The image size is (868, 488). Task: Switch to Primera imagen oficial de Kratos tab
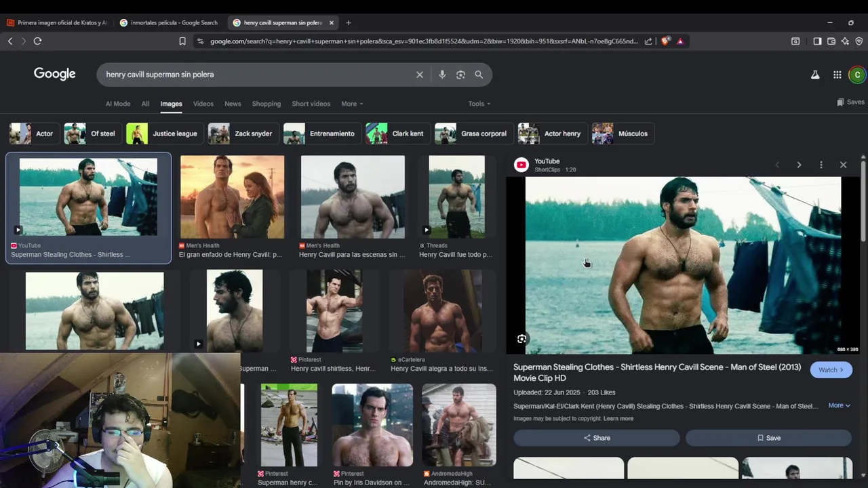(57, 22)
